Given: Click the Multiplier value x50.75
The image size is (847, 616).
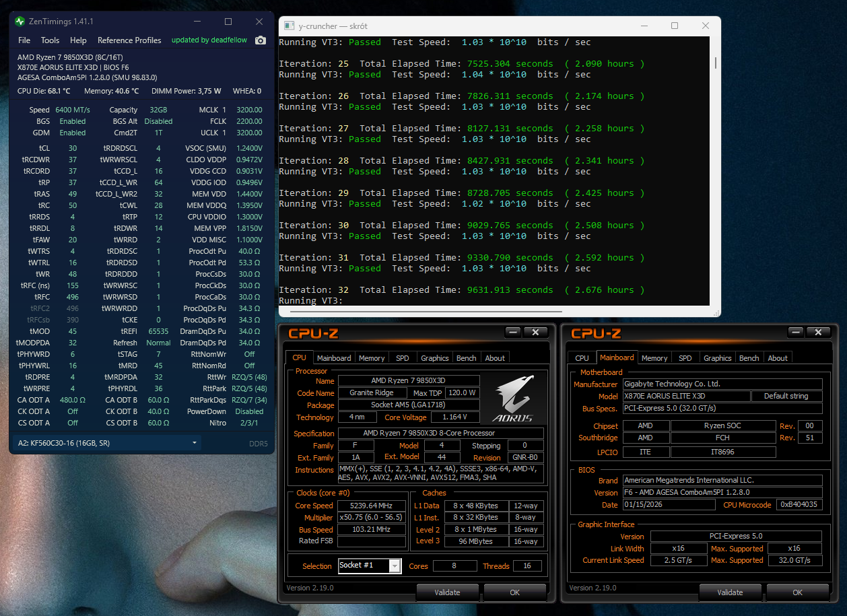Looking at the screenshot, I should [371, 518].
